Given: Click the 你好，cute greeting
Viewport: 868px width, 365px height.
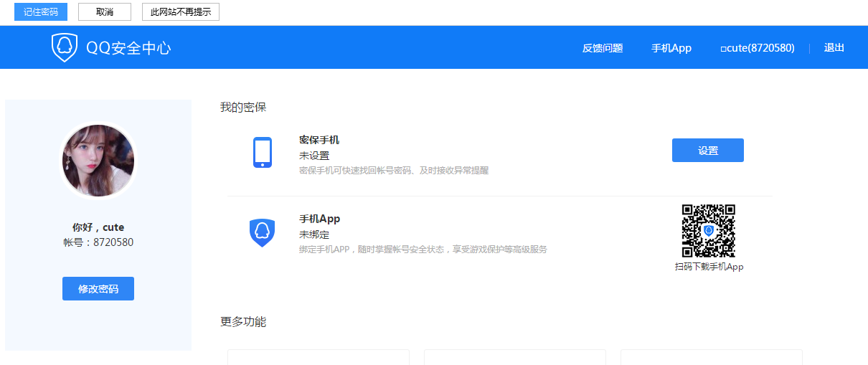Looking at the screenshot, I should pyautogui.click(x=98, y=227).
